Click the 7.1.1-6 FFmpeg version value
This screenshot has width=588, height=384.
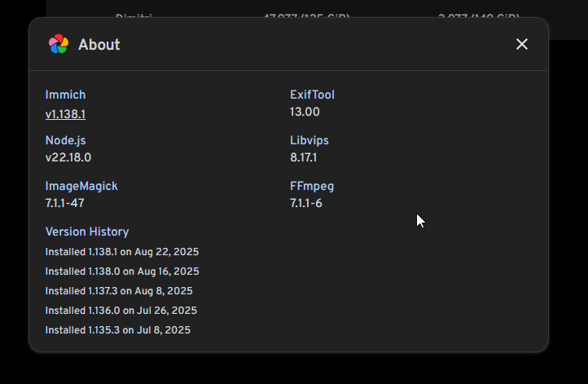pos(306,204)
